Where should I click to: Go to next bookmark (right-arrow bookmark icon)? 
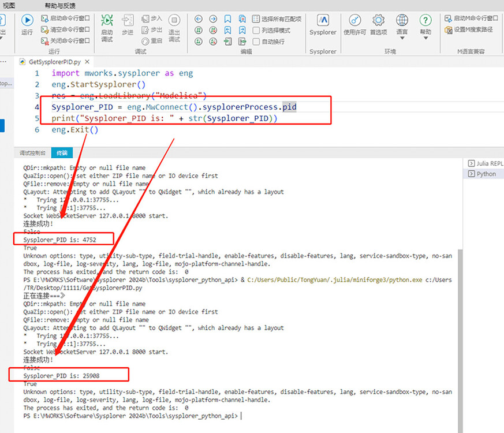(242, 30)
